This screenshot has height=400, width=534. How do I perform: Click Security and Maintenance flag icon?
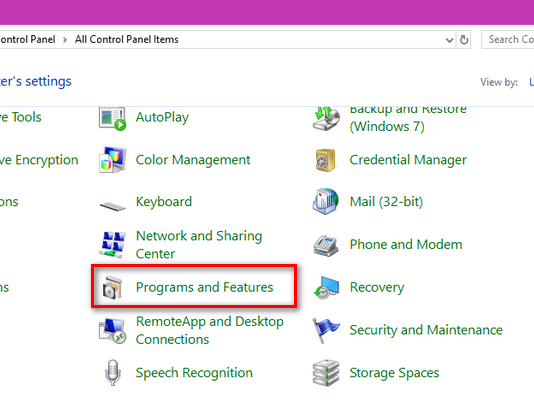click(326, 330)
